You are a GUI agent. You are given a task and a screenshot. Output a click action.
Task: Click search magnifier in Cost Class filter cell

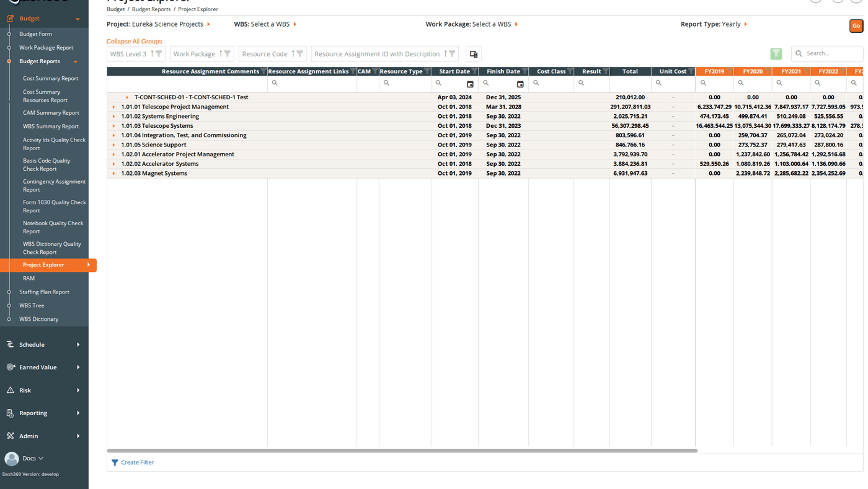click(536, 83)
